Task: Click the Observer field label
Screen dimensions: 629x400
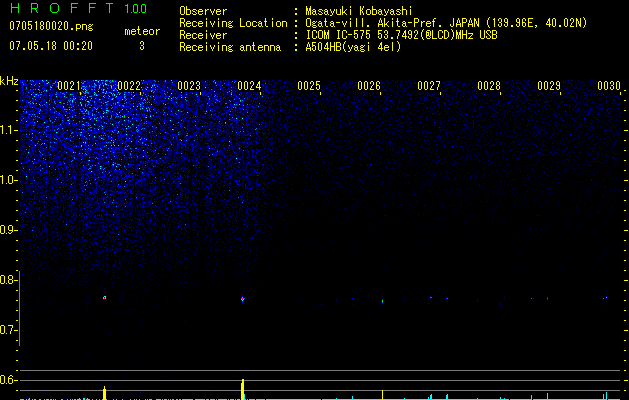Action: [203, 11]
